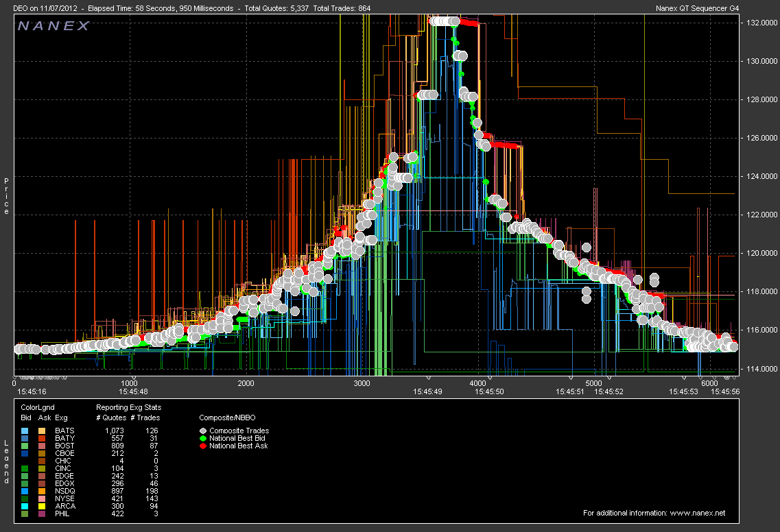Click the NSDQ exchange label in legend
This screenshot has width=780, height=532.
coord(65,491)
